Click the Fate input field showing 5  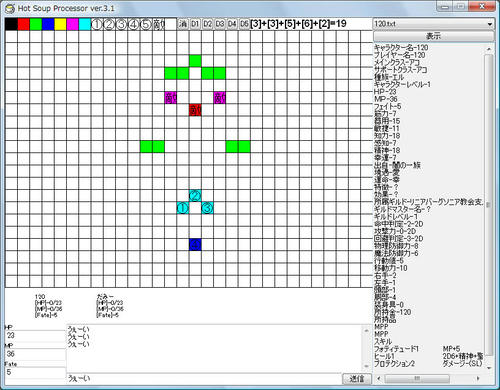pyautogui.click(x=35, y=373)
